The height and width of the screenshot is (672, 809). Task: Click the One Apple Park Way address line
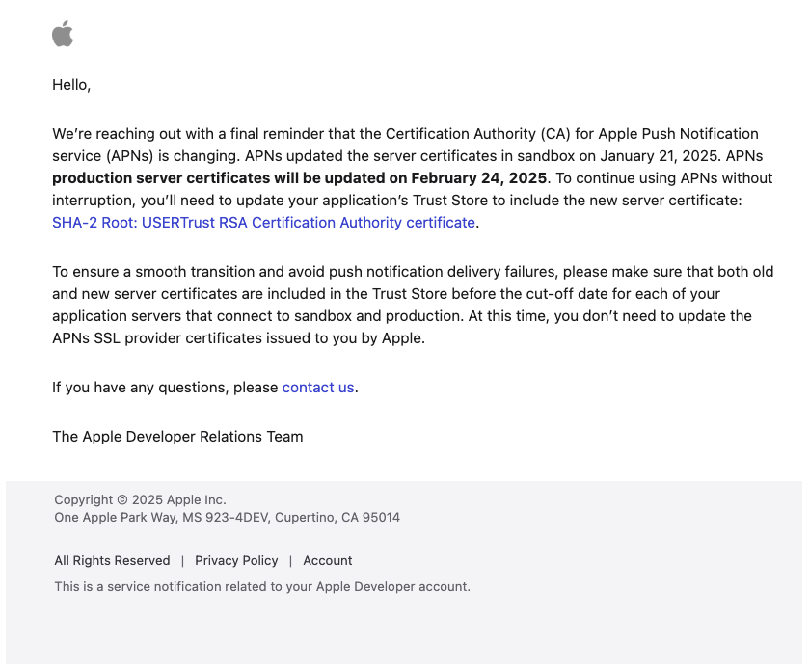(x=227, y=518)
